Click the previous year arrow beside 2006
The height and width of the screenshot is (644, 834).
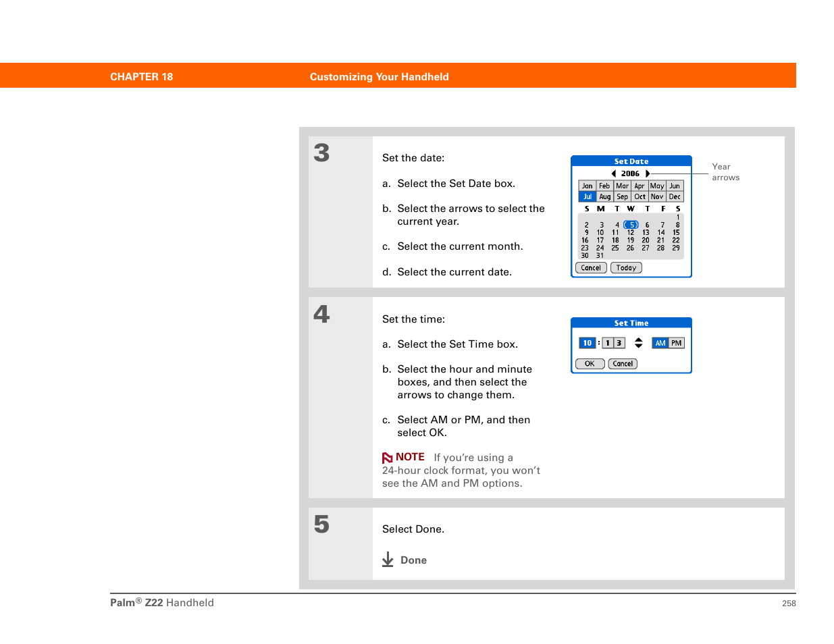coord(613,173)
